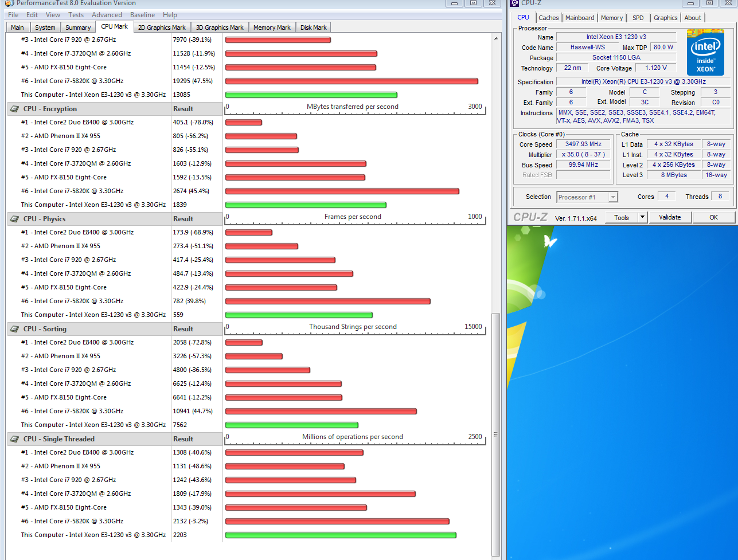Switch to the 3D Graphics Mark tab
The width and height of the screenshot is (738, 560).
pos(220,28)
